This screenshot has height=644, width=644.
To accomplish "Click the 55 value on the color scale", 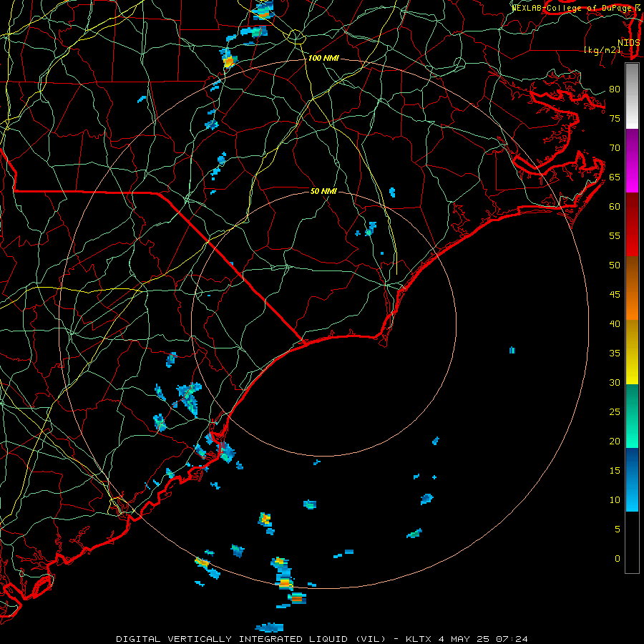I will pyautogui.click(x=615, y=235).
